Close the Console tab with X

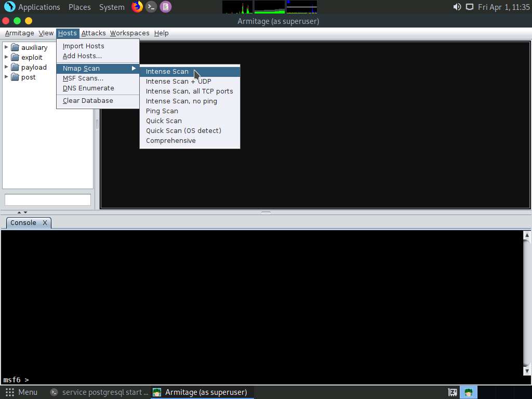(x=45, y=222)
